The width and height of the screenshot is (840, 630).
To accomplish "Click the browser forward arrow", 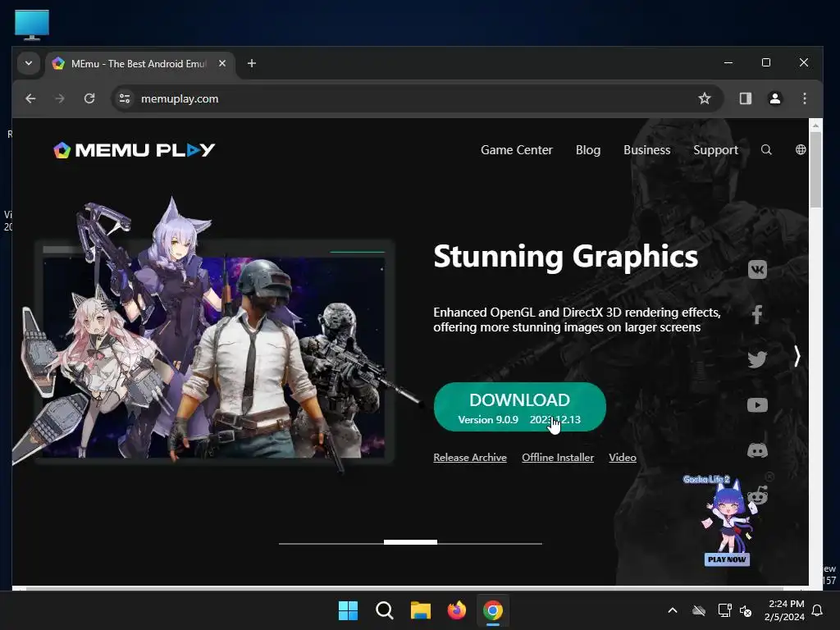I will pyautogui.click(x=59, y=98).
